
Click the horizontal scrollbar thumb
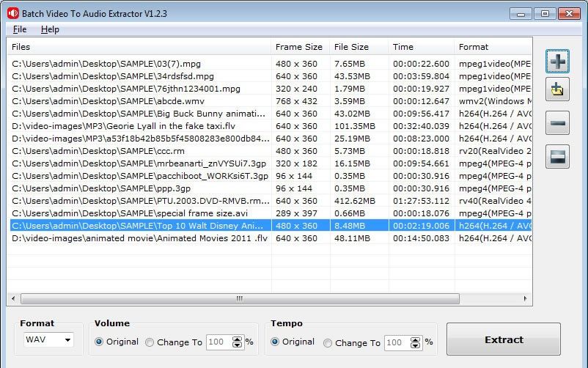240,298
